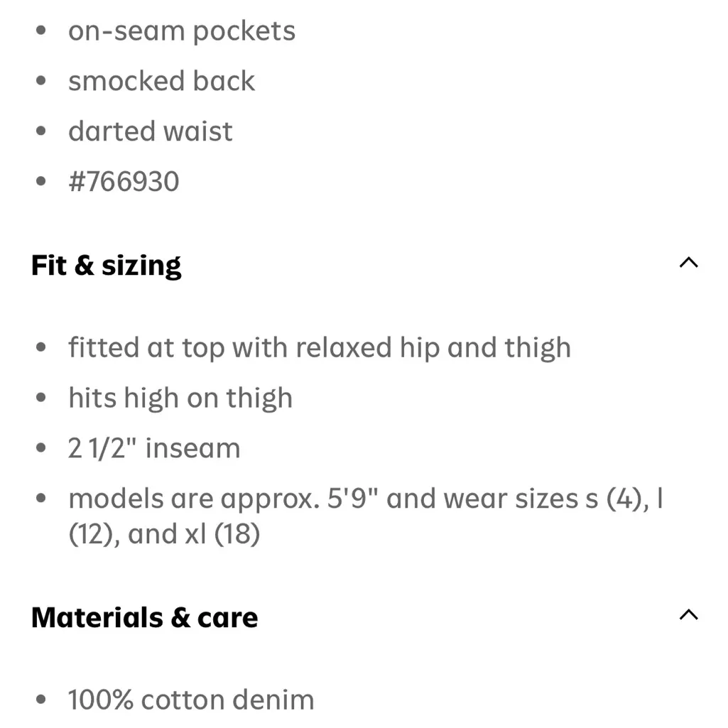Click the smocked back bullet item
Viewport: 728px width, 728px height.
[161, 81]
